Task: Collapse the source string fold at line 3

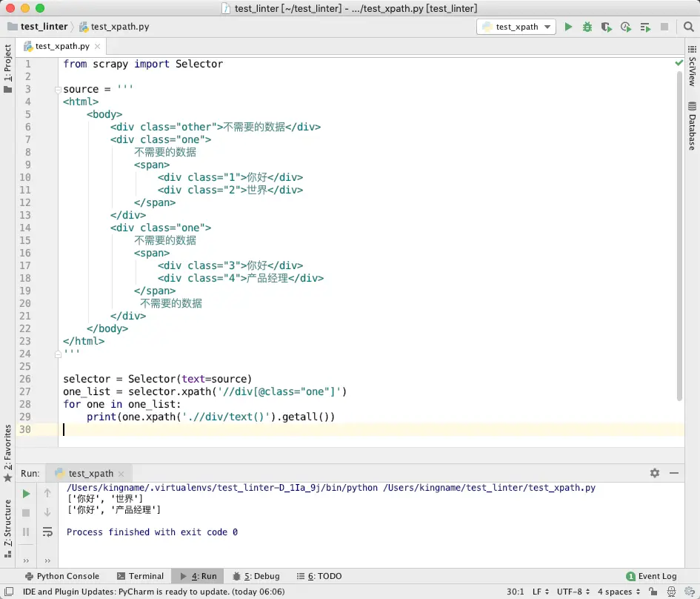Action: (x=58, y=90)
